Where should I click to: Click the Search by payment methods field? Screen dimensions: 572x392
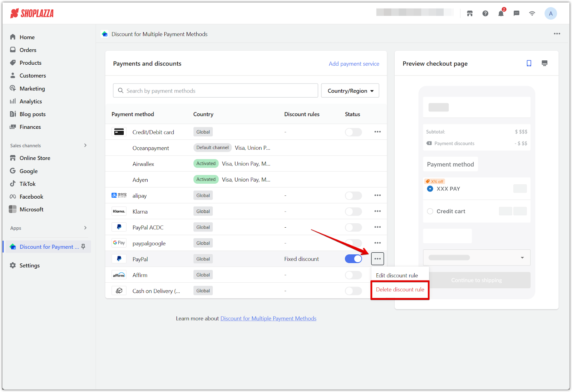point(216,91)
